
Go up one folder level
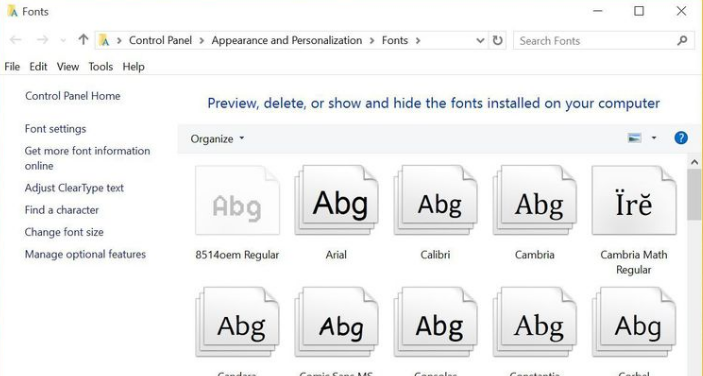pos(83,39)
